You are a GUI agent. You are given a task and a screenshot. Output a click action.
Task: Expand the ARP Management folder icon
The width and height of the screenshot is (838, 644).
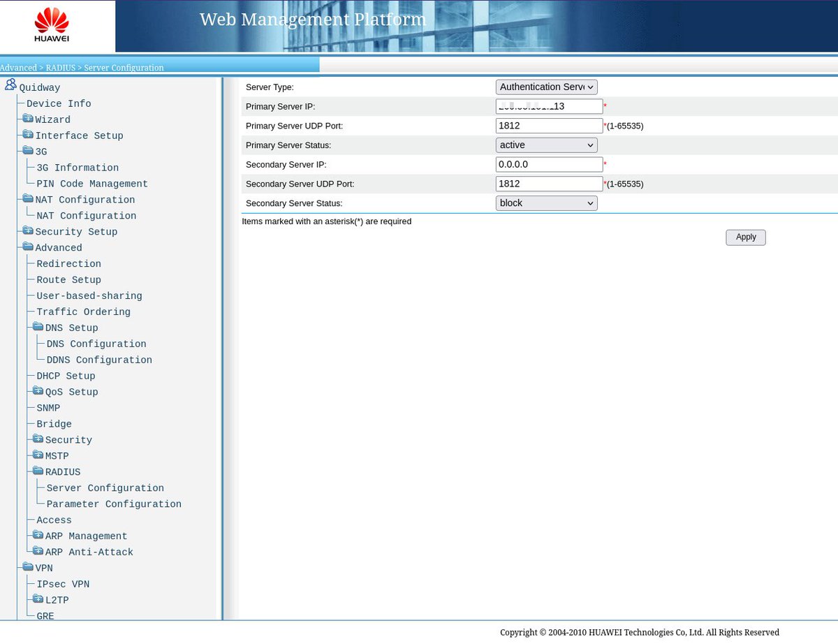click(x=38, y=536)
